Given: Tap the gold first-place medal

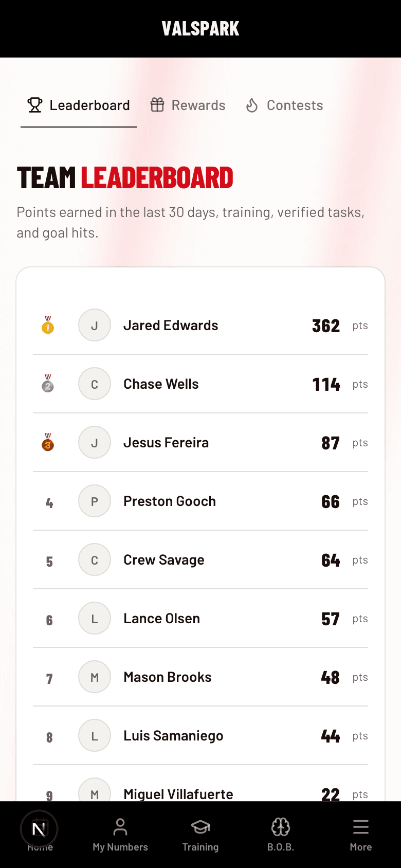Looking at the screenshot, I should [x=48, y=325].
